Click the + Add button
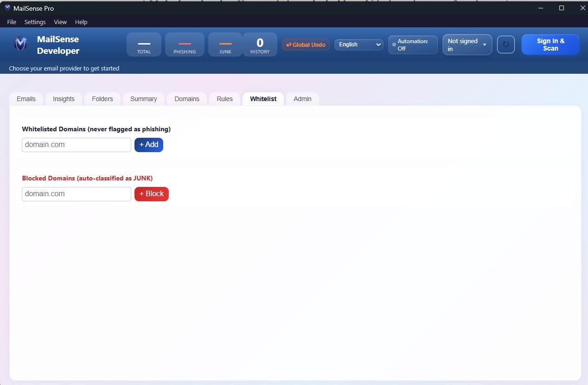588x385 pixels. click(x=149, y=145)
